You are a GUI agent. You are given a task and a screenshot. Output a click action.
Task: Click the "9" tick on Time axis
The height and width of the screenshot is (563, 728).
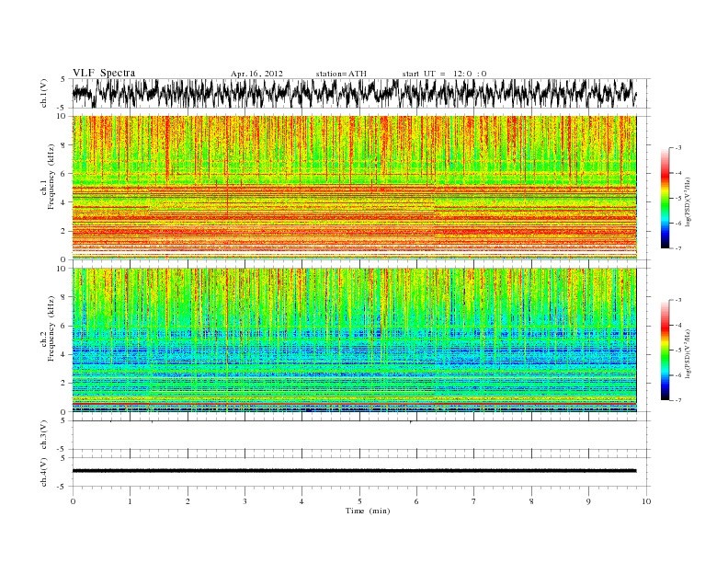pyautogui.click(x=588, y=501)
